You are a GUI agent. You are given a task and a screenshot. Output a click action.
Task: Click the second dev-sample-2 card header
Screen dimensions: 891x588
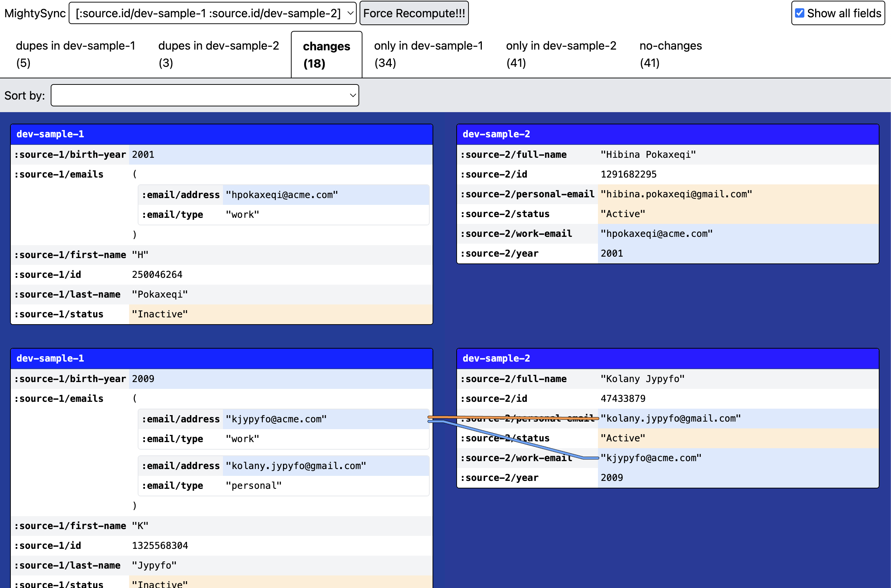667,358
